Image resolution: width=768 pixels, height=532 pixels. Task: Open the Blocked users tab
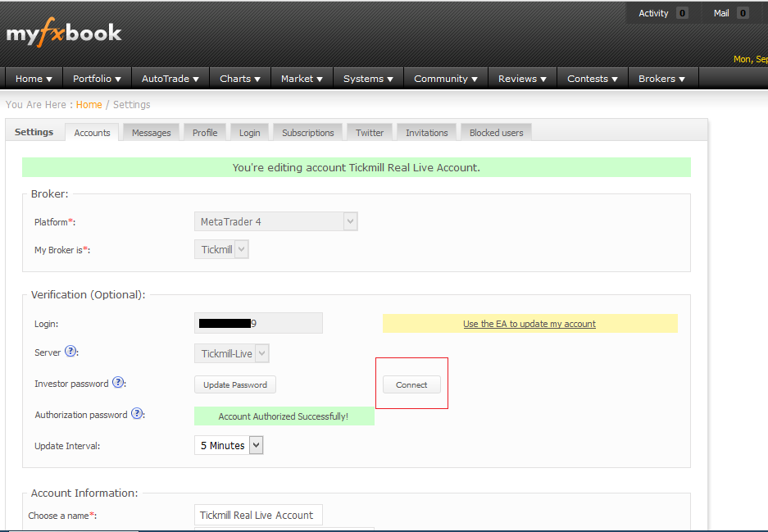pyautogui.click(x=496, y=133)
